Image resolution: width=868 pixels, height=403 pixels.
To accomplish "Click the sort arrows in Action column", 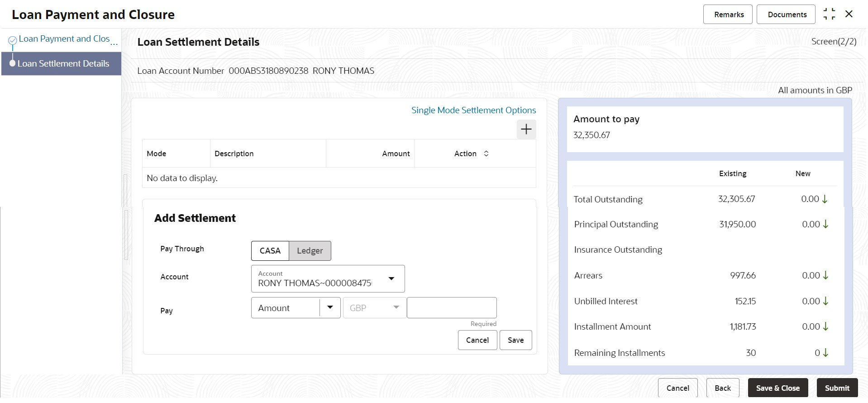I will click(486, 154).
